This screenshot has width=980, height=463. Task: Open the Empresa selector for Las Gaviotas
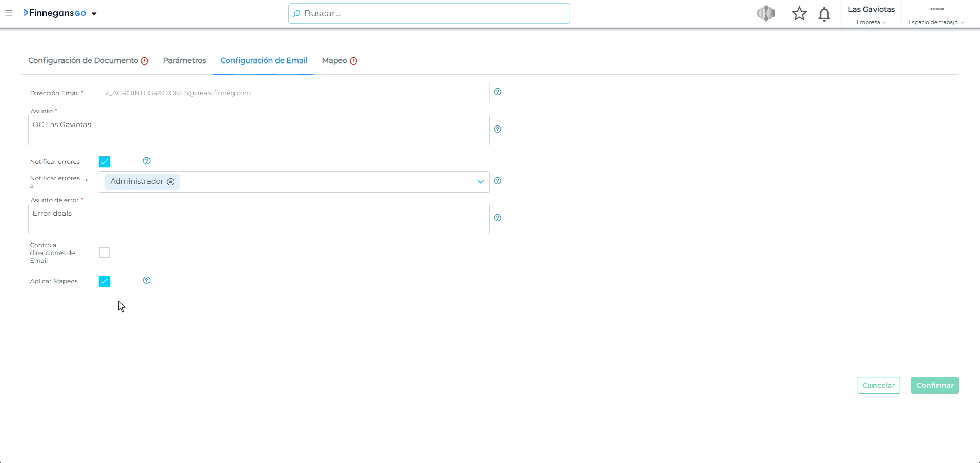pos(871,22)
